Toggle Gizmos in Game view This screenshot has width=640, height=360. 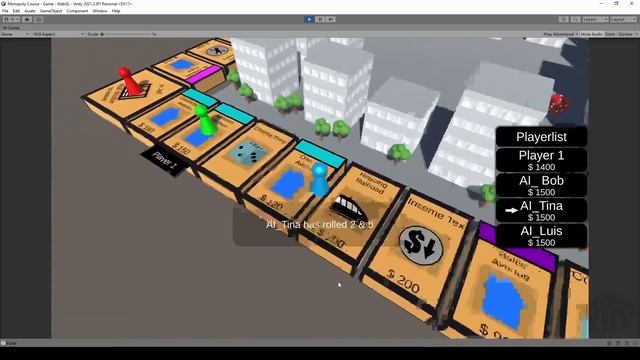(x=624, y=34)
